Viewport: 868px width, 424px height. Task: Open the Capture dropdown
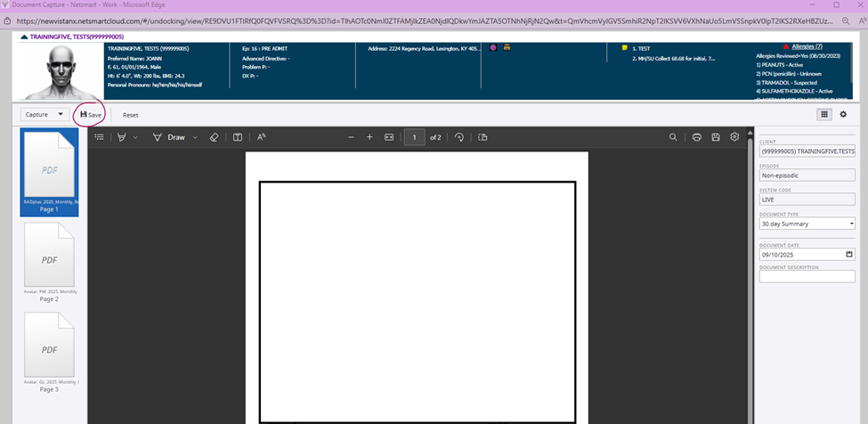click(45, 115)
